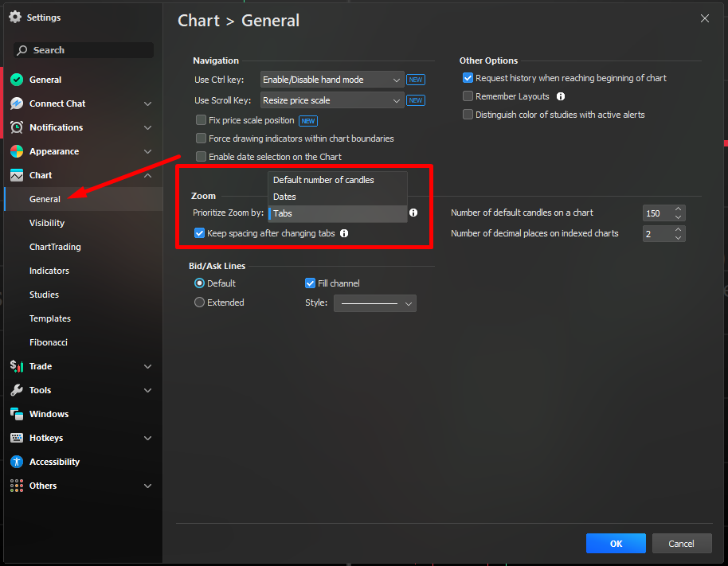Click the OK button

(616, 544)
